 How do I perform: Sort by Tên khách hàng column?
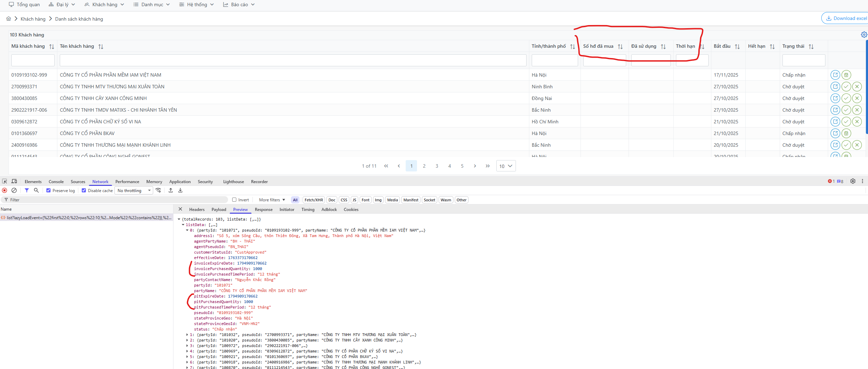101,46
